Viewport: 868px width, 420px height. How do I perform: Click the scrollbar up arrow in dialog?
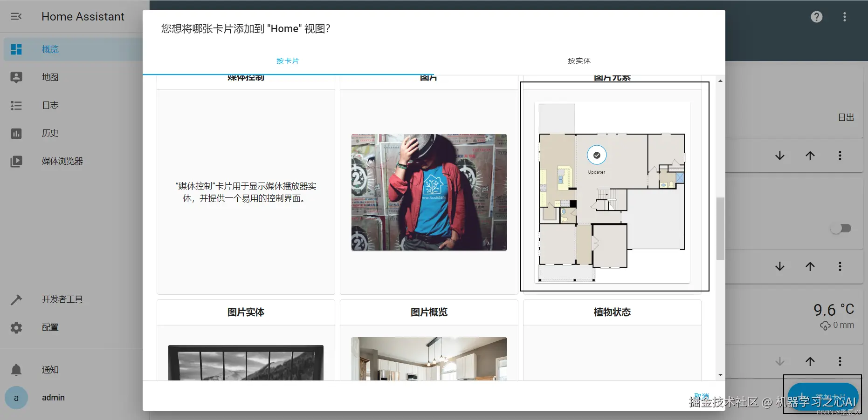[x=720, y=81]
